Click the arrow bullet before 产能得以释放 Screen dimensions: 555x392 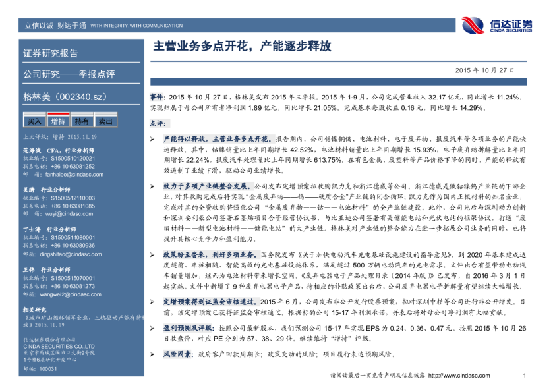[x=152, y=140]
